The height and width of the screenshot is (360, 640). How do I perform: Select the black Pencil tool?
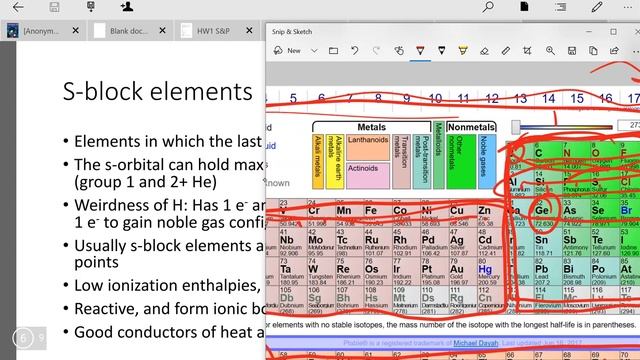[441, 51]
